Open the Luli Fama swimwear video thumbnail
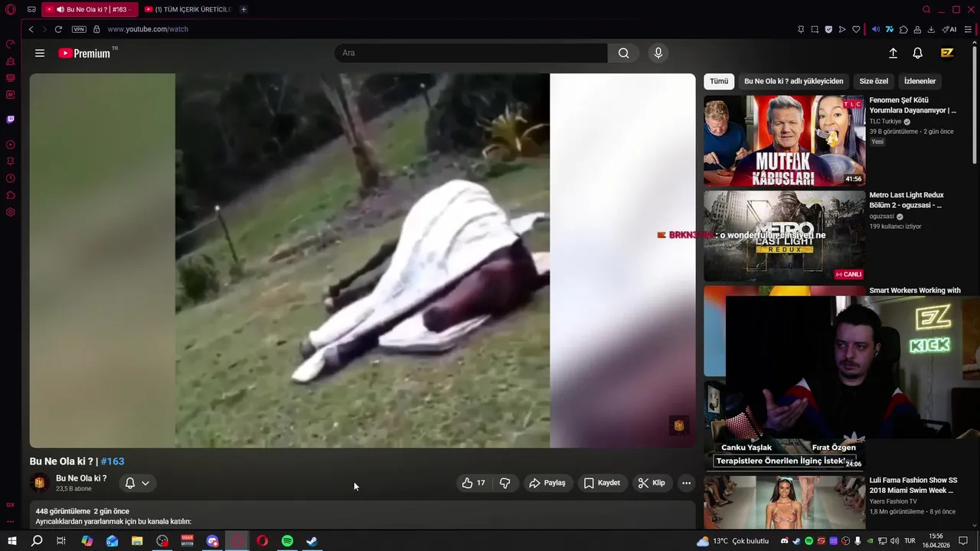Viewport: 980px width, 551px height. point(785,502)
